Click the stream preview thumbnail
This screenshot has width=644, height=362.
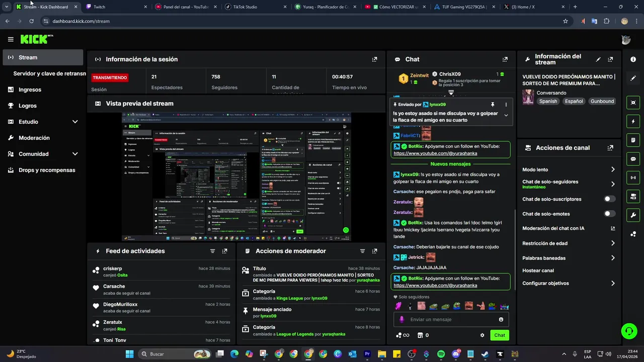click(x=236, y=176)
